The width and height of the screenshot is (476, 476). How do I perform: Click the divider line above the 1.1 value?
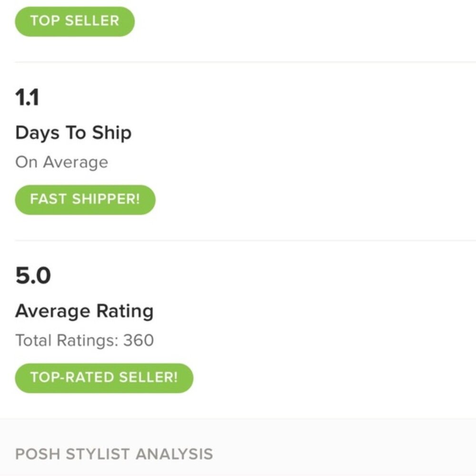pyautogui.click(x=238, y=62)
